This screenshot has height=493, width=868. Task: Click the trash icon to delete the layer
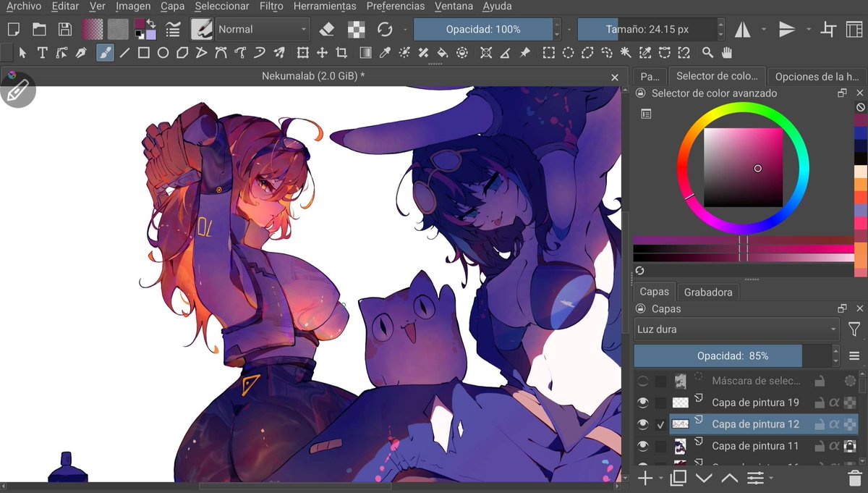854,478
